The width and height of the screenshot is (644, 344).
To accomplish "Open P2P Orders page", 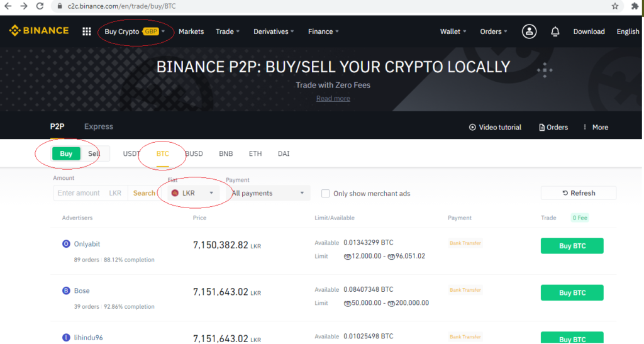I will click(553, 127).
